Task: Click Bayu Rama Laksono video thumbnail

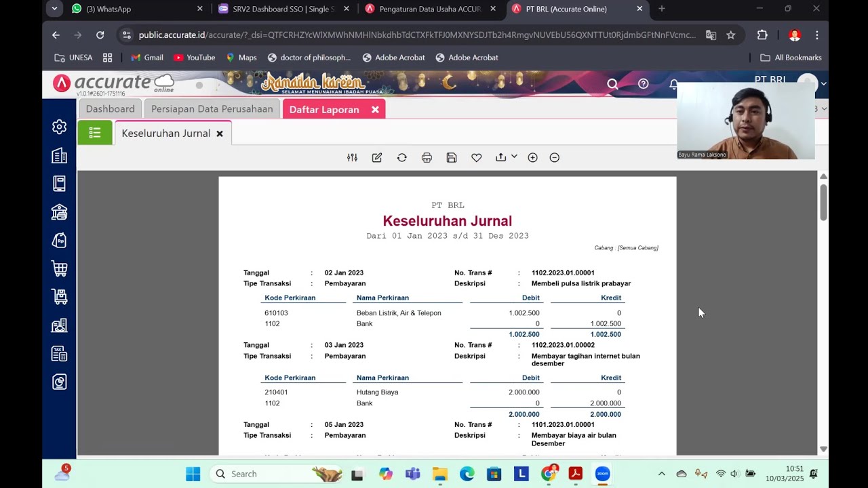Action: click(x=746, y=121)
